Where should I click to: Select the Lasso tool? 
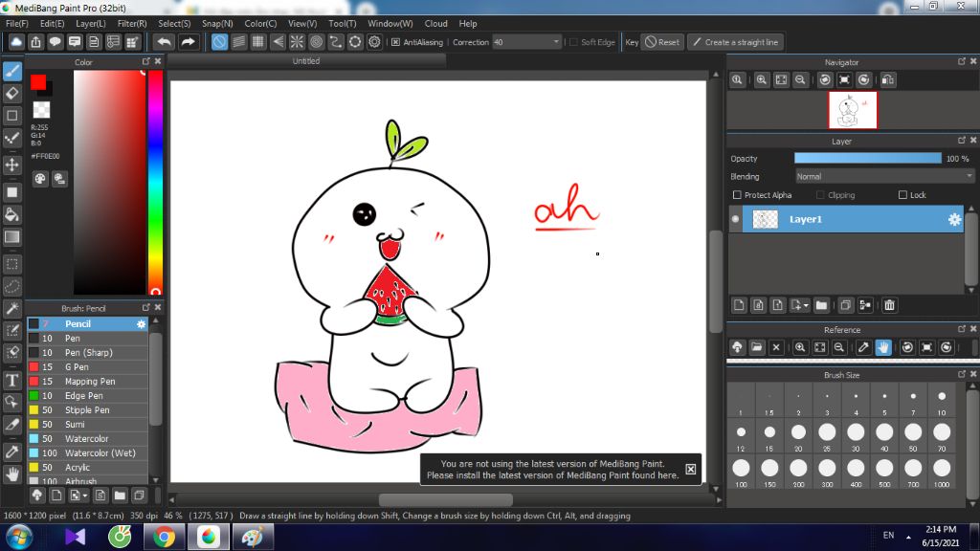click(11, 286)
